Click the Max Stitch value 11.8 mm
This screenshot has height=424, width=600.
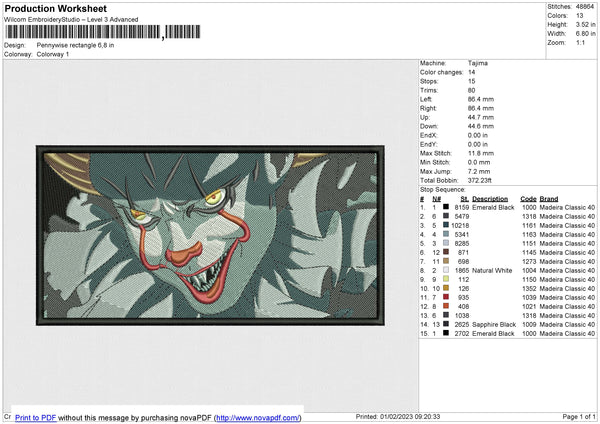481,153
